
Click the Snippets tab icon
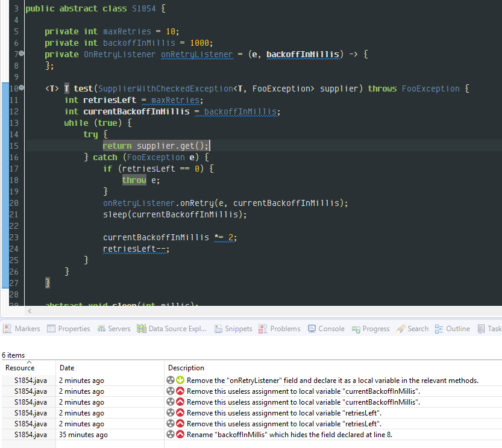[x=218, y=329]
